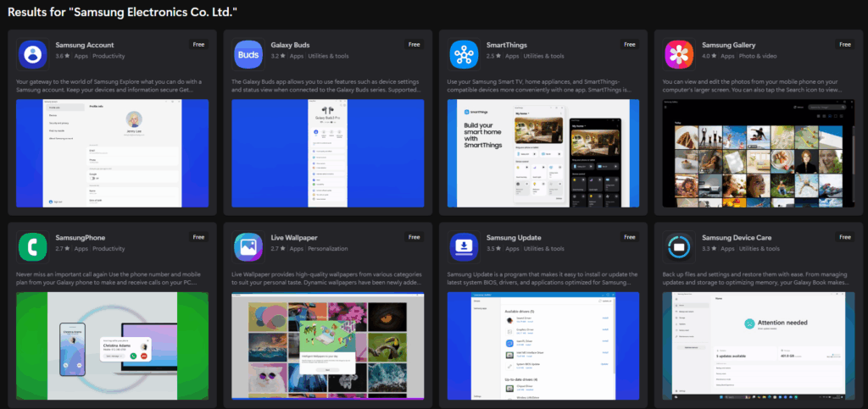
Task: Click the 3.3 star rating of Samsung Device Care
Action: (709, 249)
